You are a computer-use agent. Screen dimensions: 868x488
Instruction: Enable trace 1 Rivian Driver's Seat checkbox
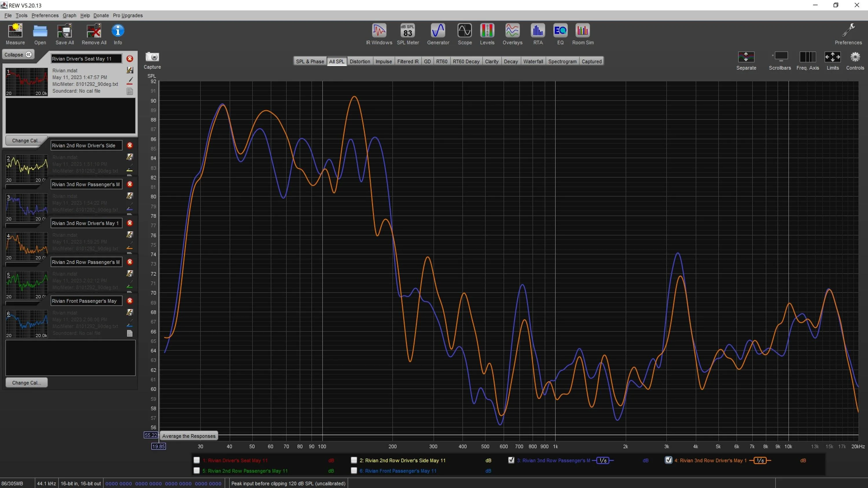coord(197,460)
